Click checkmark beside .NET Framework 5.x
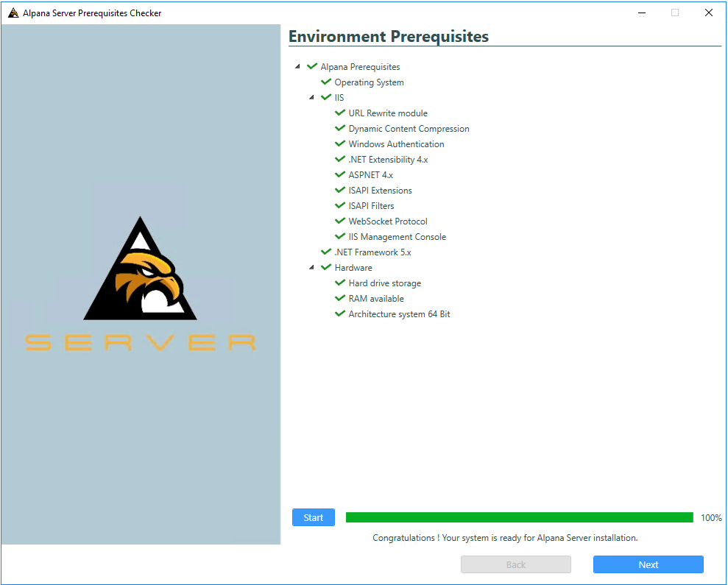The image size is (728, 585). tap(326, 252)
